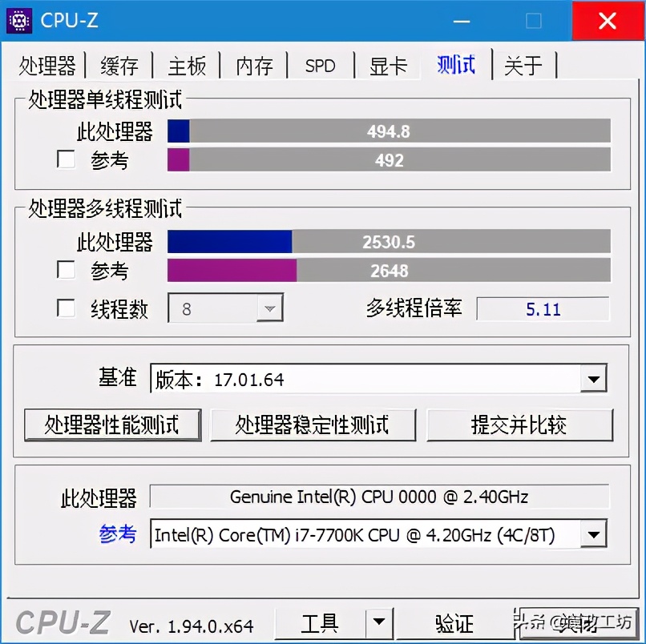The height and width of the screenshot is (644, 646).
Task: Open the 基准 version 17.01.64 dropdown
Action: click(x=593, y=378)
